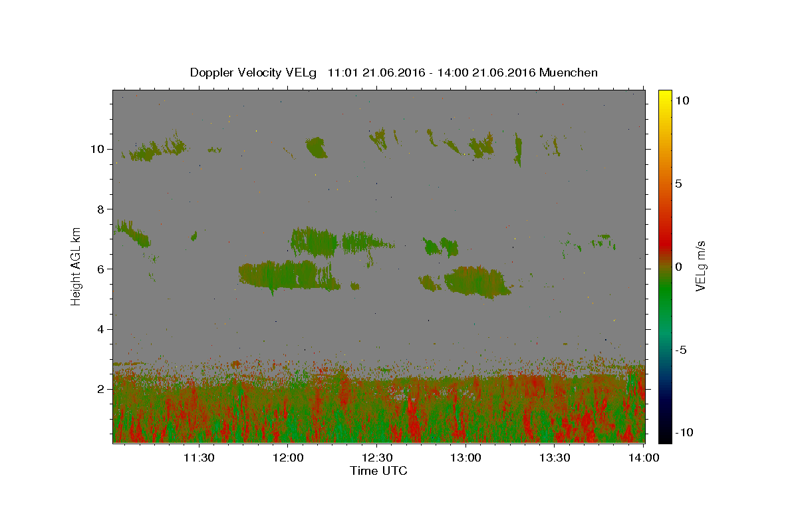Click the colorbar value 5 label
798x532 pixels.
[x=678, y=184]
